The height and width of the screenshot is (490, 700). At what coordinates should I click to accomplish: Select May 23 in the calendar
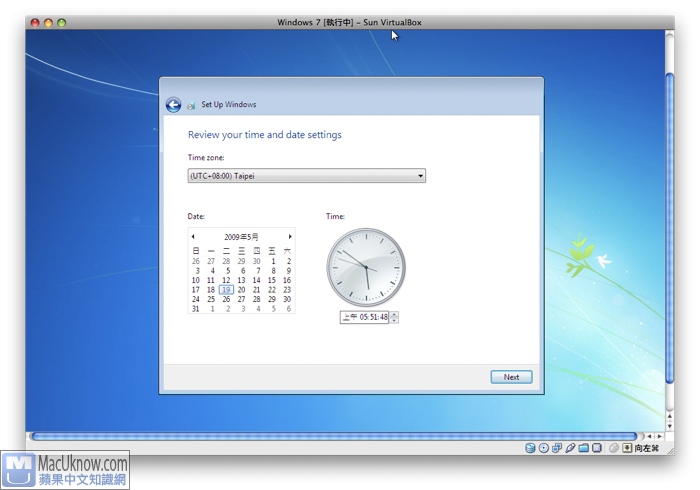click(287, 290)
